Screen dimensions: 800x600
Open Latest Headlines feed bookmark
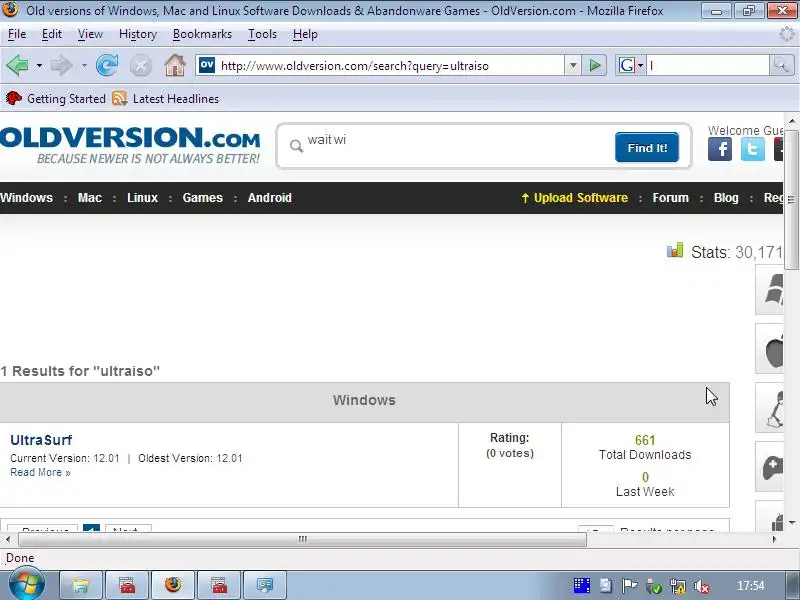pyautogui.click(x=166, y=98)
